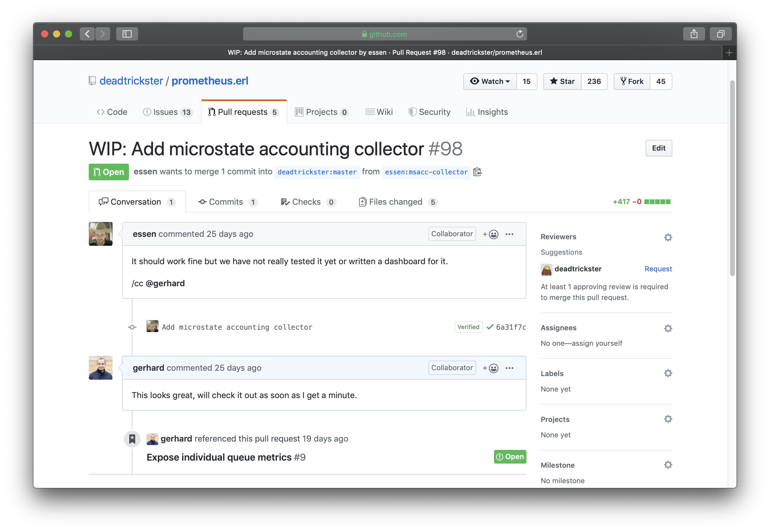Open options menu on gerhard's comment

point(509,368)
